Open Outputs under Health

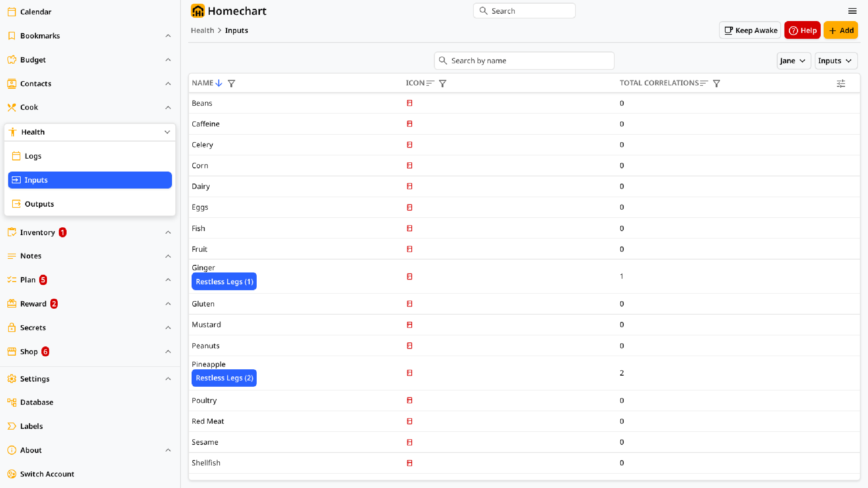(x=90, y=204)
